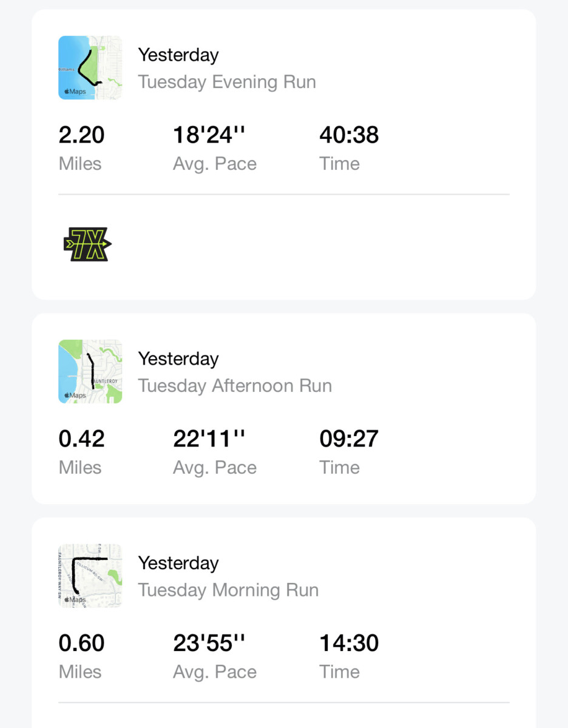Click the Apple Maps logo on evening run map
The height and width of the screenshot is (728, 568).
75,92
